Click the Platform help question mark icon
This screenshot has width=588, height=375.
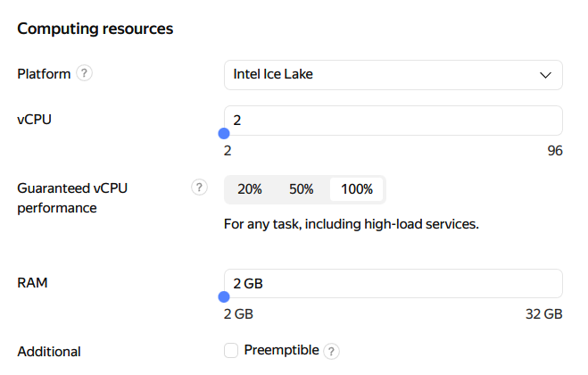85,74
